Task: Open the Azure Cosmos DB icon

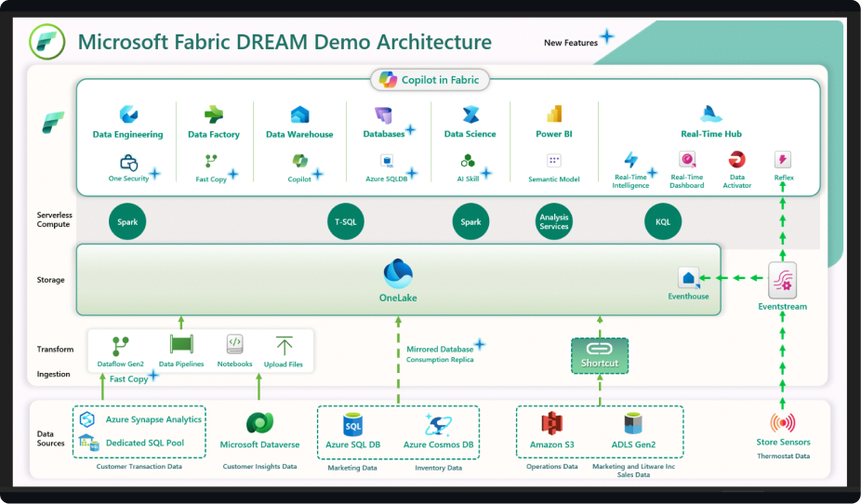Action: tap(438, 425)
